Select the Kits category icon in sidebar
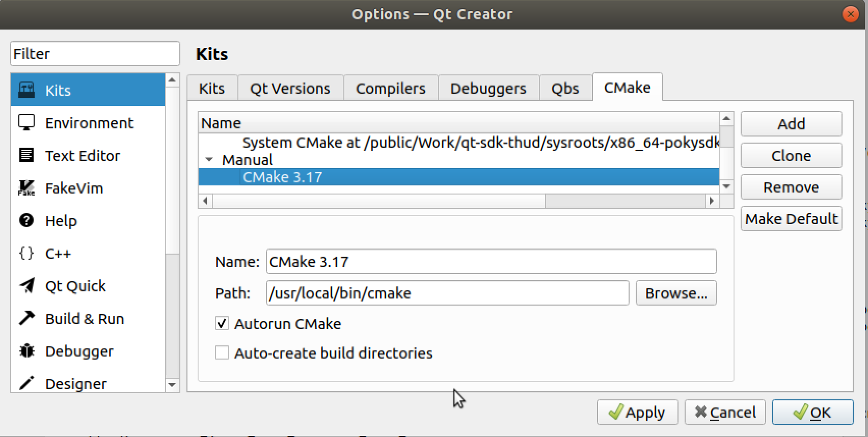 coord(26,90)
